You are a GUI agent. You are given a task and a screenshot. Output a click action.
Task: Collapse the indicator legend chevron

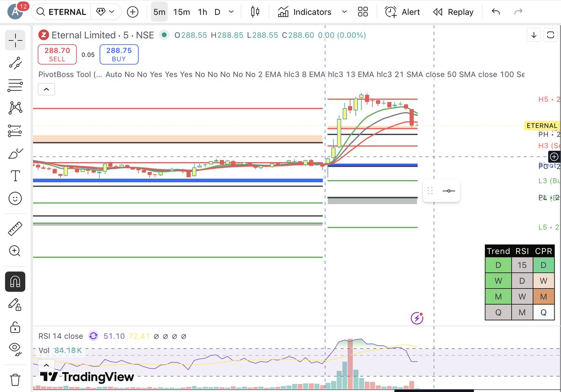[x=46, y=89]
